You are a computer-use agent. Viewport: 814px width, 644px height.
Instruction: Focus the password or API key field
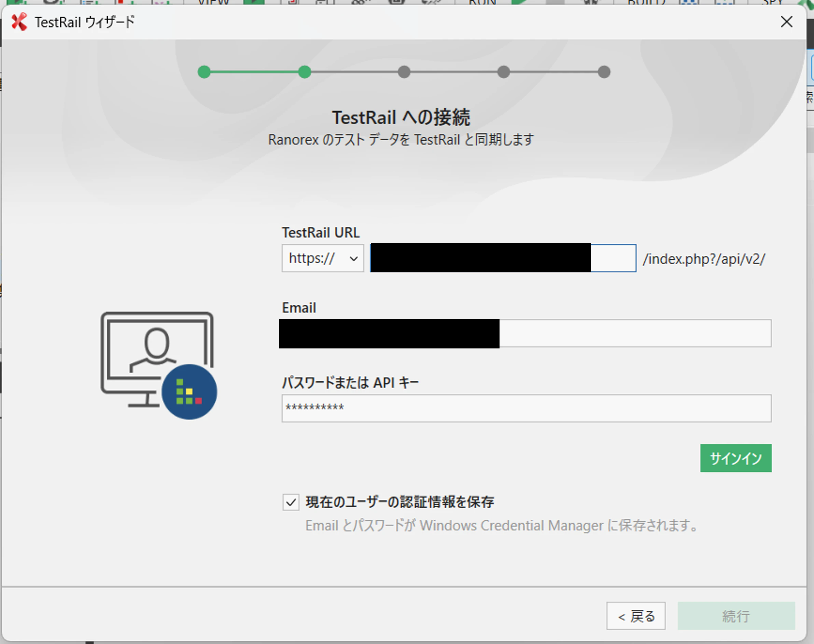pos(526,408)
